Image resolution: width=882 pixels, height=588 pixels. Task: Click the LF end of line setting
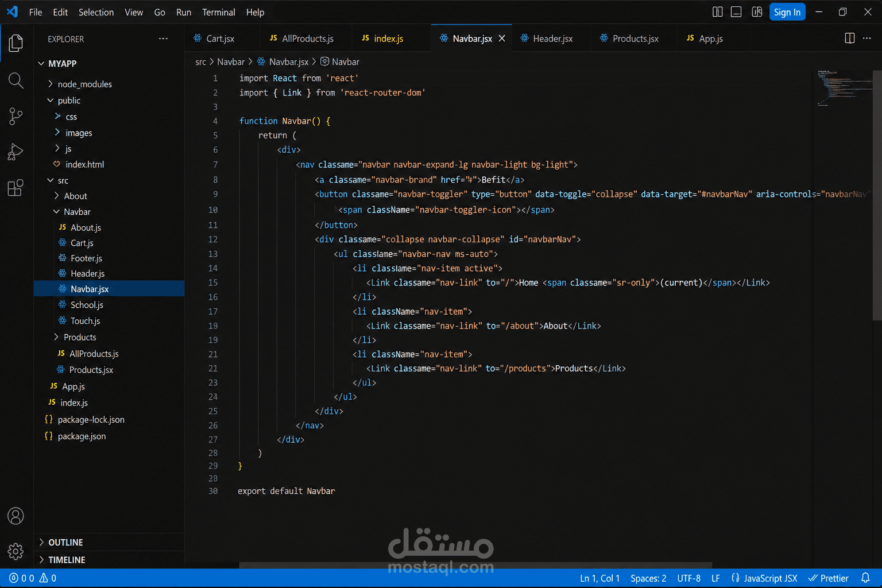click(x=715, y=578)
